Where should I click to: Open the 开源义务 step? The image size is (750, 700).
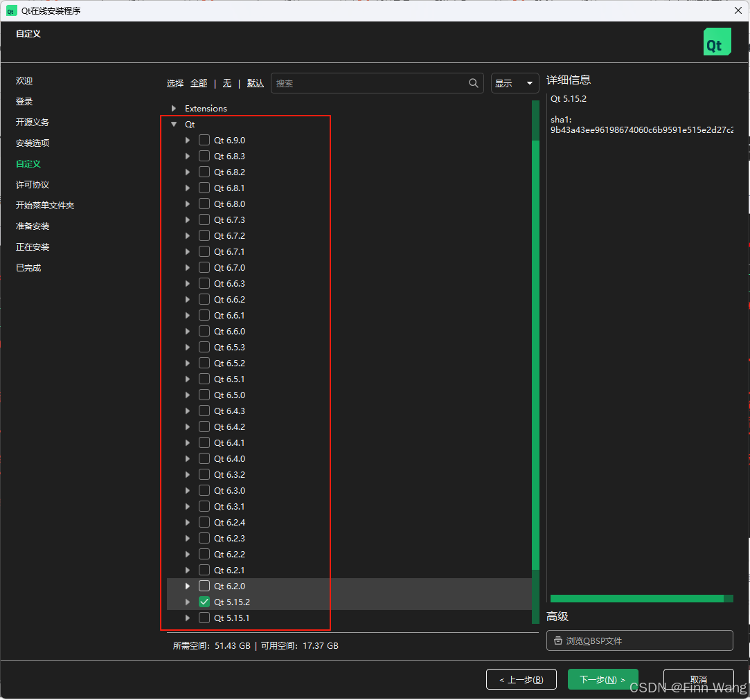point(33,123)
